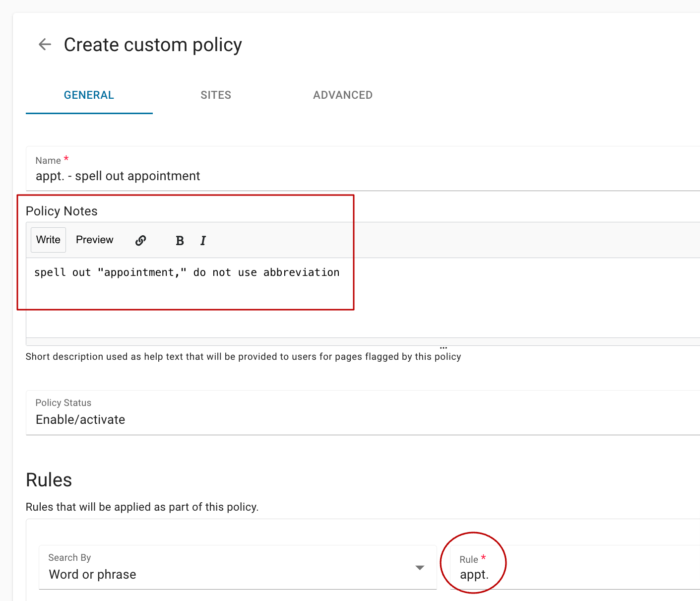700x601 pixels.
Task: Apply italic formatting using the I icon
Action: (203, 240)
